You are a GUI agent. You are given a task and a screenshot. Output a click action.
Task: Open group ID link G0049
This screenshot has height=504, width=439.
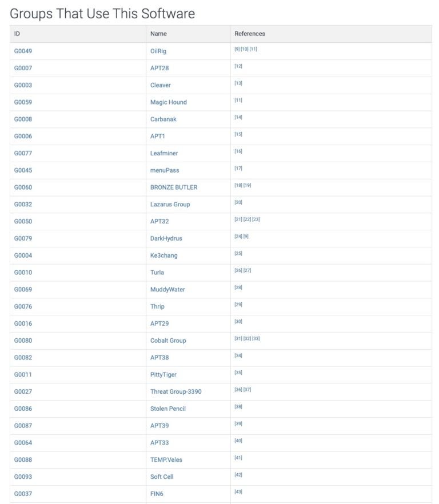point(23,51)
